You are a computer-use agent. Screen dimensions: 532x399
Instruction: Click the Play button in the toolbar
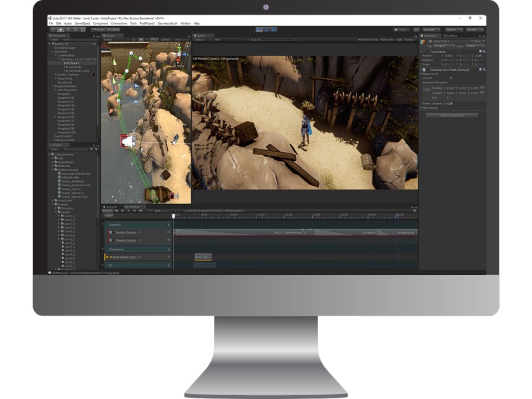(x=259, y=30)
